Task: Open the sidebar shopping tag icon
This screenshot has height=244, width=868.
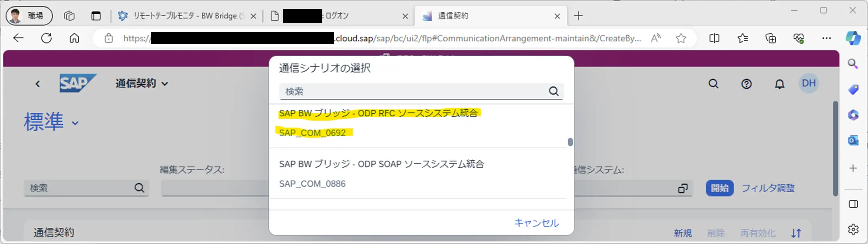Action: click(853, 89)
